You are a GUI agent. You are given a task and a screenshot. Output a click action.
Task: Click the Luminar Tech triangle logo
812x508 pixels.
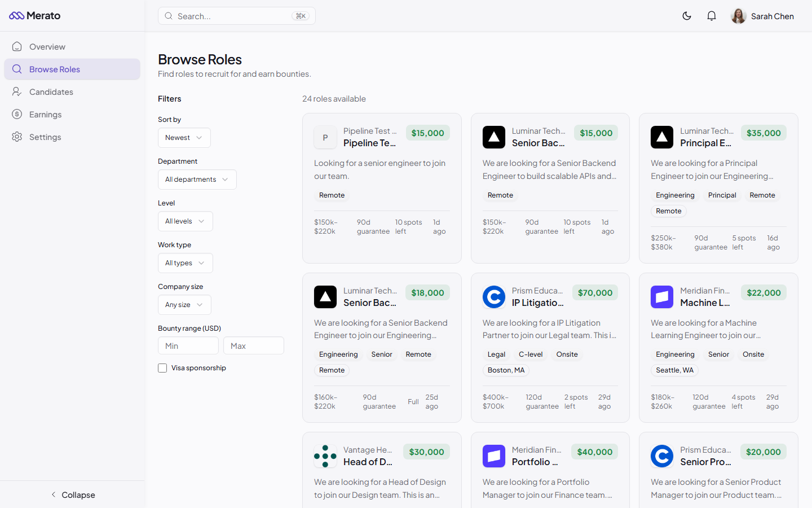(493, 137)
